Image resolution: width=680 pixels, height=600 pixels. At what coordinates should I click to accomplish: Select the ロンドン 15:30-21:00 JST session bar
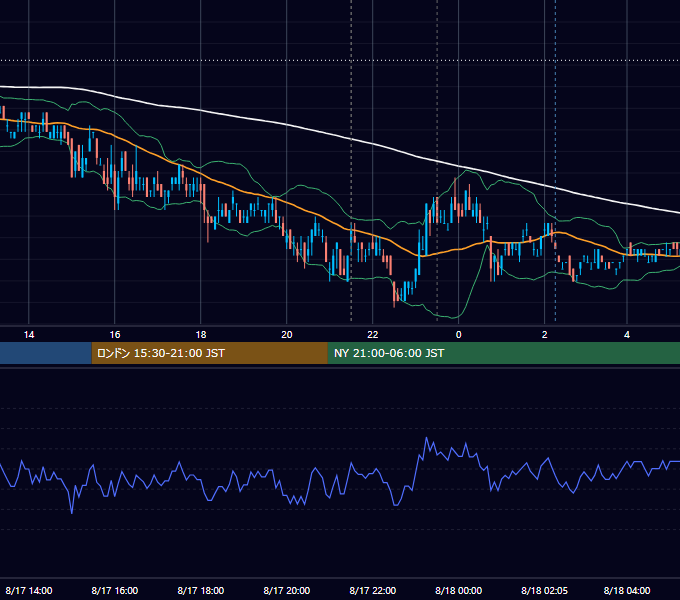point(209,353)
